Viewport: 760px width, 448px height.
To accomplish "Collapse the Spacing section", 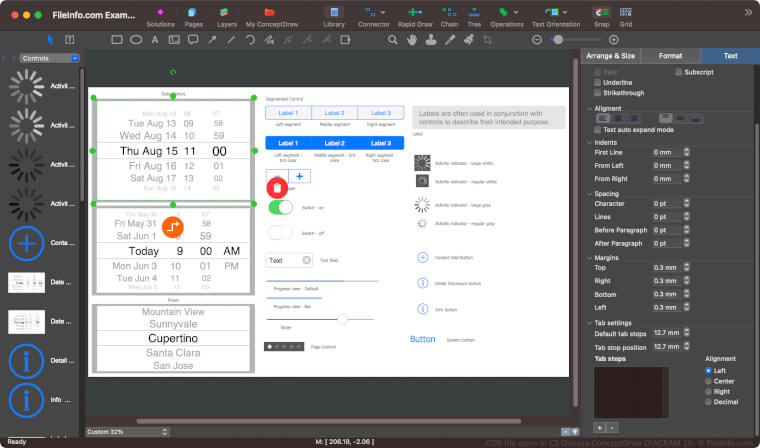I will [590, 194].
